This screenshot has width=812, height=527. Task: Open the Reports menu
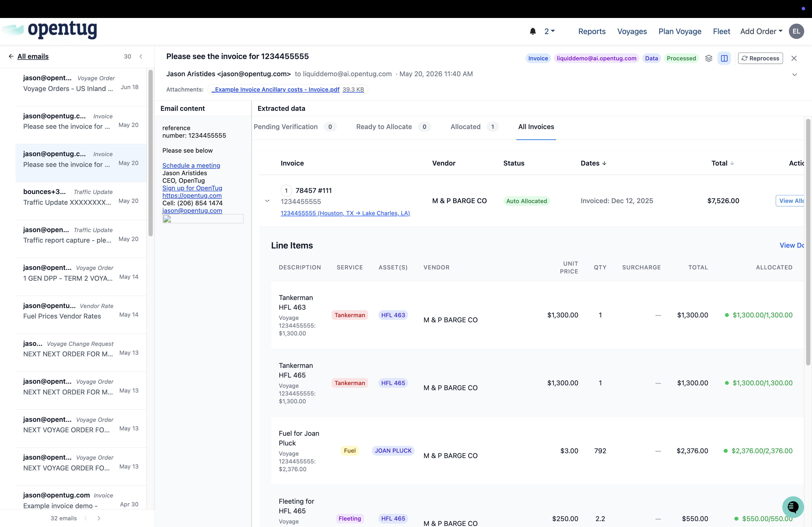coord(592,31)
